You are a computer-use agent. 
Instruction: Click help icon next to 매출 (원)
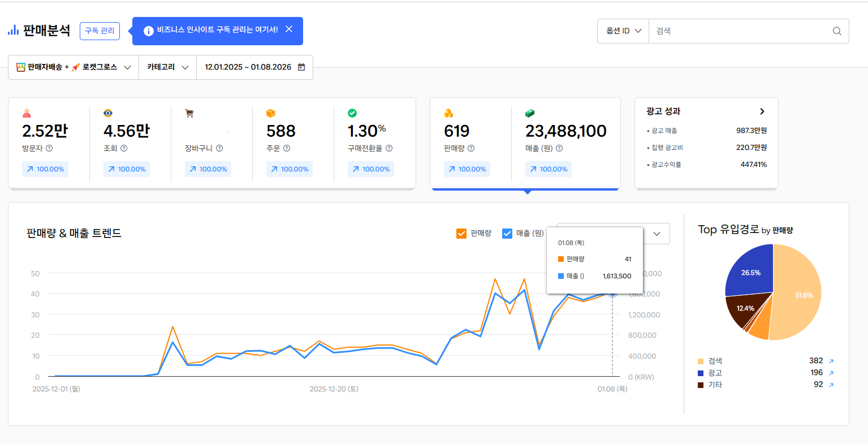coord(559,149)
